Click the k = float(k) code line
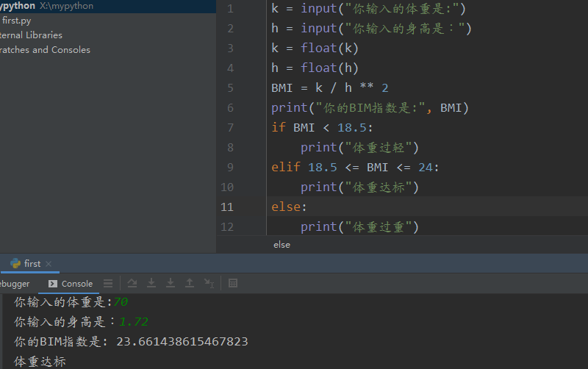Screen dimensions: 588x369 tap(315, 49)
